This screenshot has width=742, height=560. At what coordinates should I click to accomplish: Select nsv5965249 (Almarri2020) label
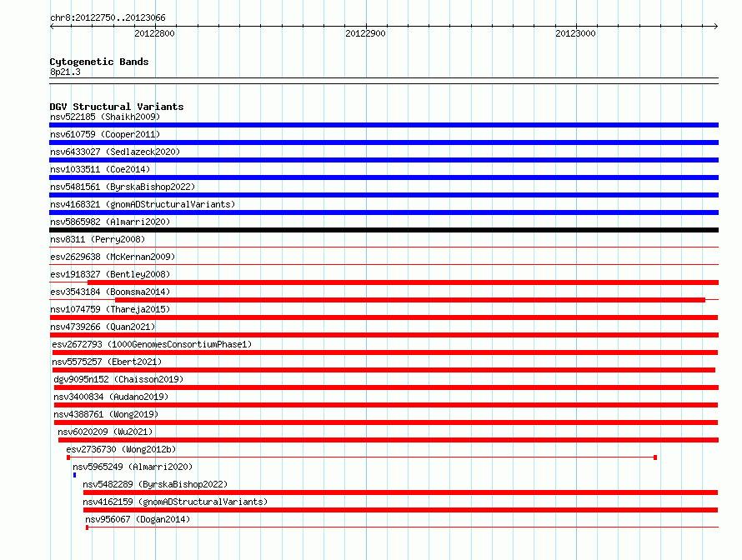point(133,467)
